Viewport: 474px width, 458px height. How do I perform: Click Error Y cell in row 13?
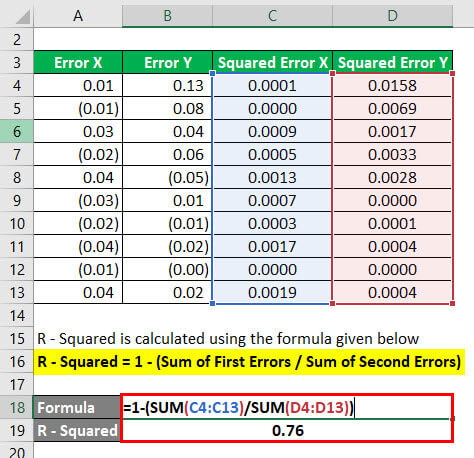coord(167,292)
